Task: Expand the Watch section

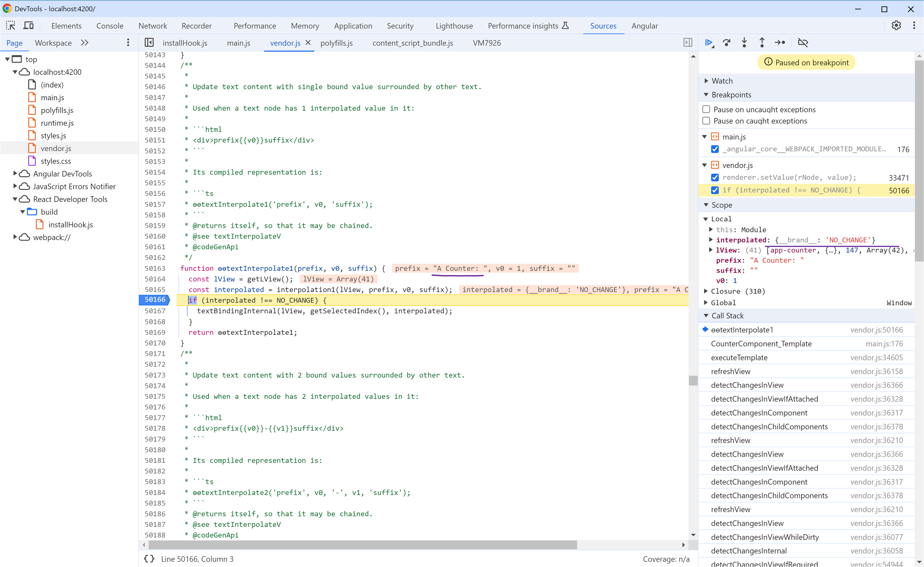Action: [706, 81]
